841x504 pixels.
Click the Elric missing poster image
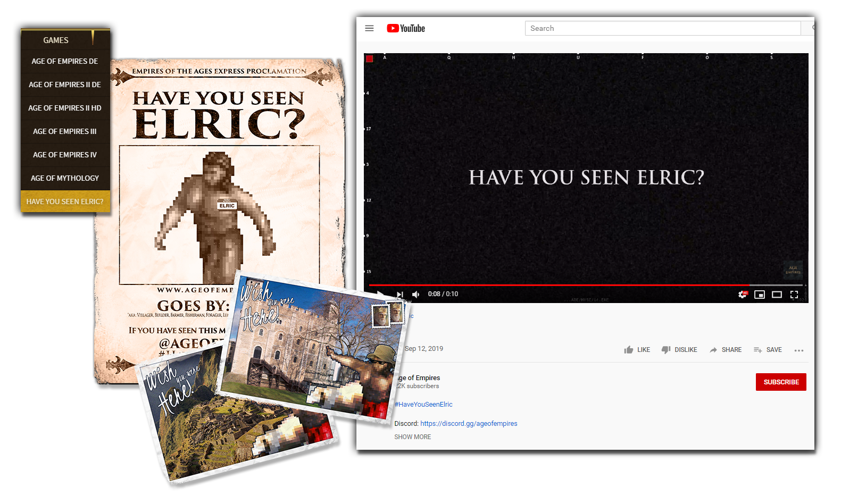pos(219,215)
